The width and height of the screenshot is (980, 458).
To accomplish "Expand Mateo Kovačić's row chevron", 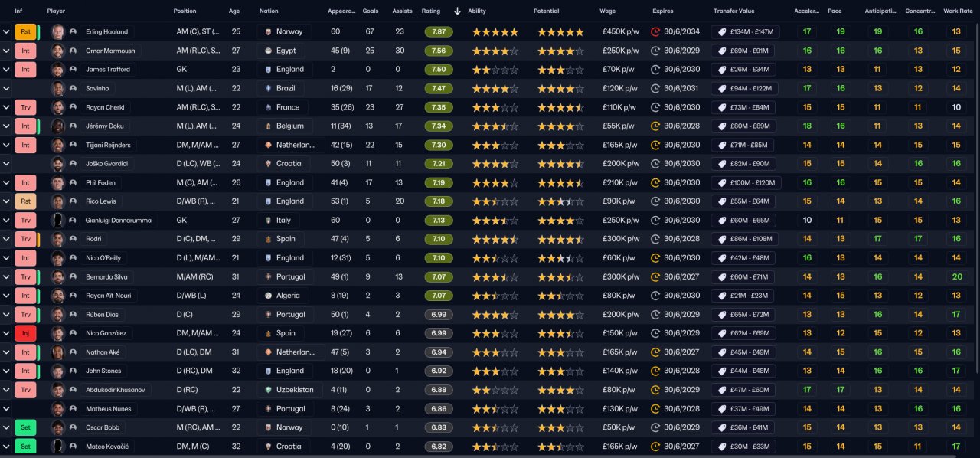I will point(6,446).
